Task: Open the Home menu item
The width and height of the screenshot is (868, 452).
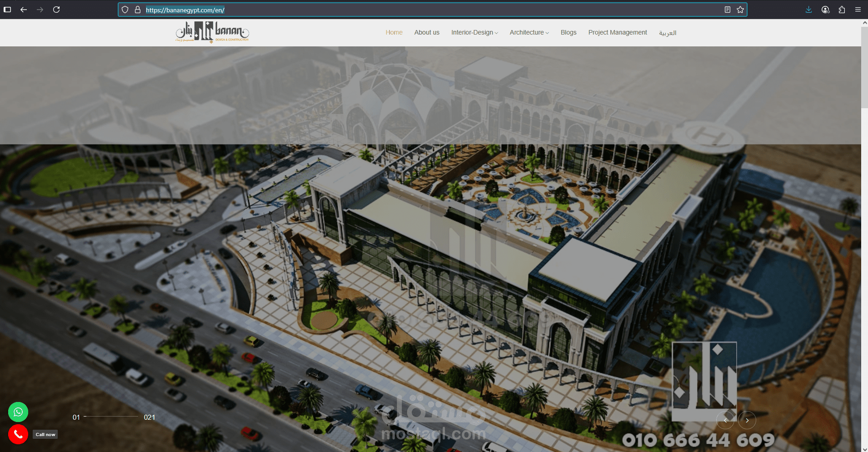Action: click(394, 32)
